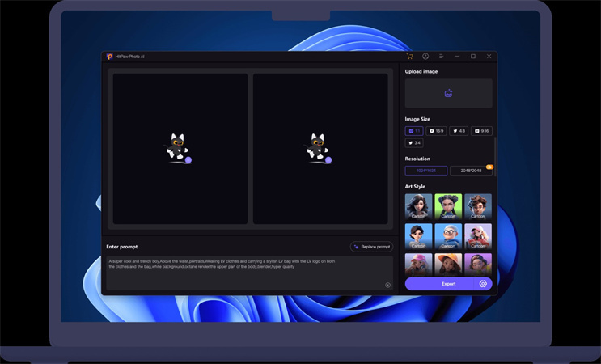Click the user account profile icon

(425, 57)
